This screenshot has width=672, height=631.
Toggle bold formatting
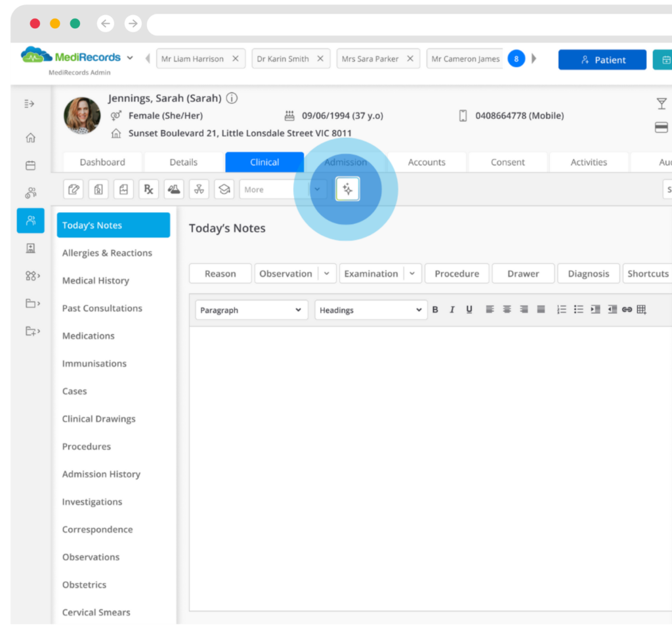[x=435, y=310]
